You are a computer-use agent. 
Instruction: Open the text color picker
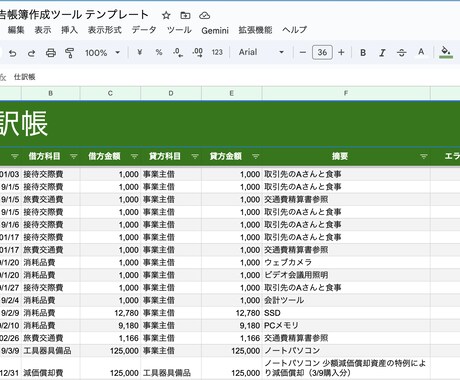point(421,52)
